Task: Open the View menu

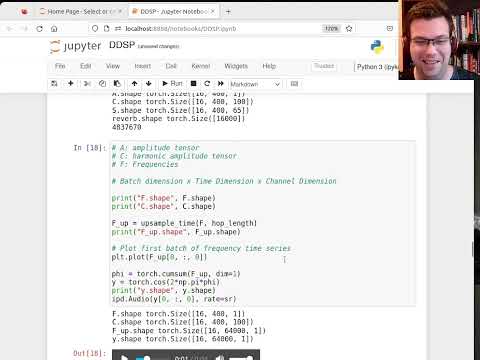Action: click(x=113, y=66)
